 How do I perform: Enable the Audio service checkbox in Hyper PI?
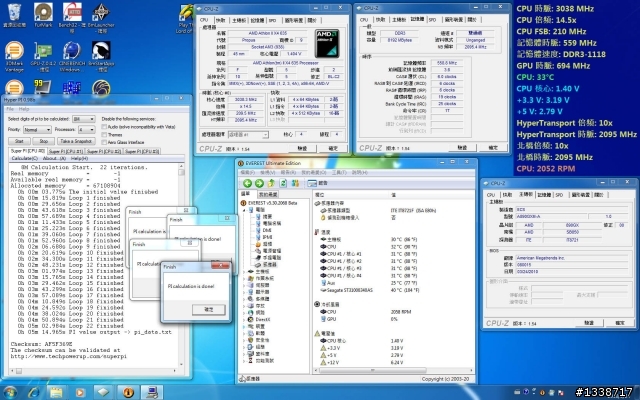click(104, 127)
